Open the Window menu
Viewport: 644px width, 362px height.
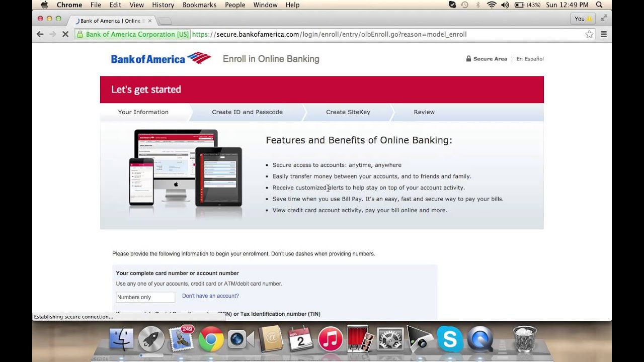pos(265,5)
